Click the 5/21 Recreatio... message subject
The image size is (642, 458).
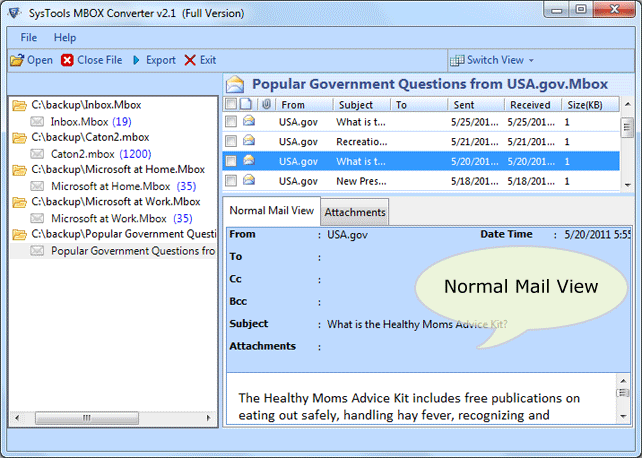(362, 142)
